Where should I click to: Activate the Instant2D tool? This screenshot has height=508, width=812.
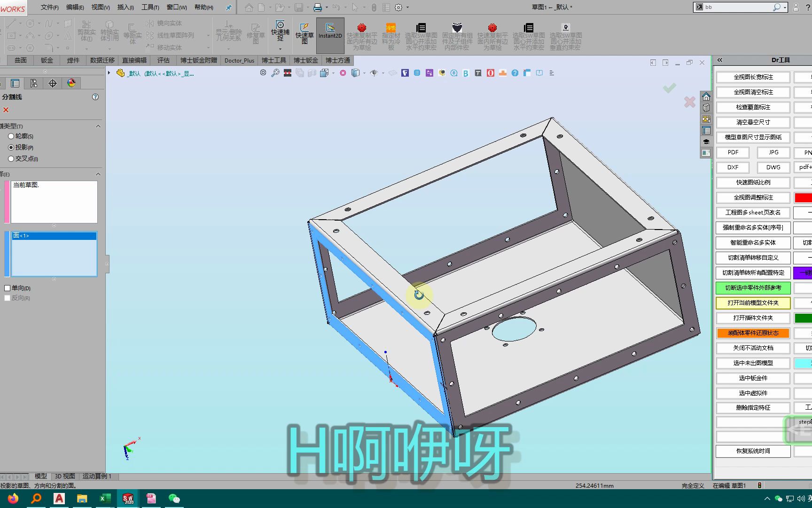pos(329,35)
